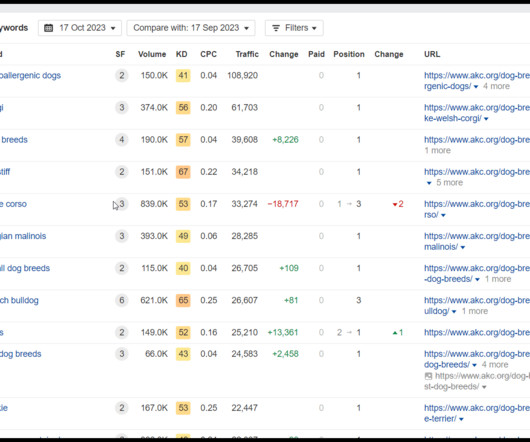The width and height of the screenshot is (530, 442).
Task: Click the e-terrier URL dropdown arrow
Action: tap(461, 419)
